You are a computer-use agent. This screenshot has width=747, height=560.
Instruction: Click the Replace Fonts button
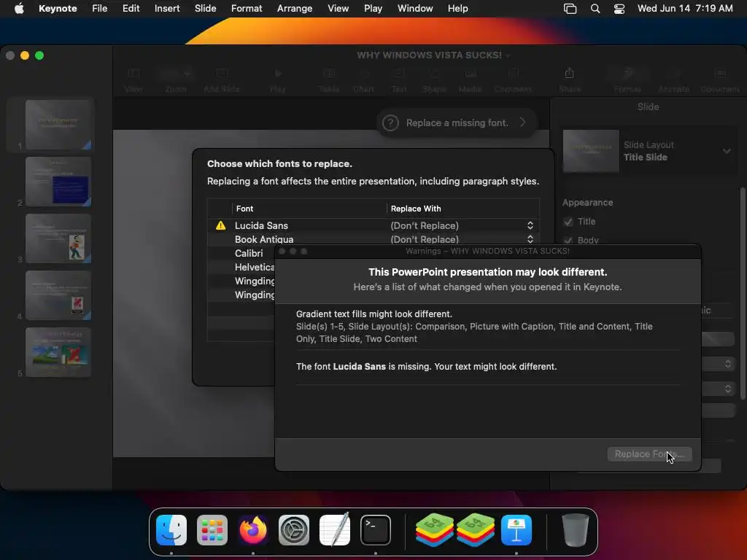pos(649,454)
